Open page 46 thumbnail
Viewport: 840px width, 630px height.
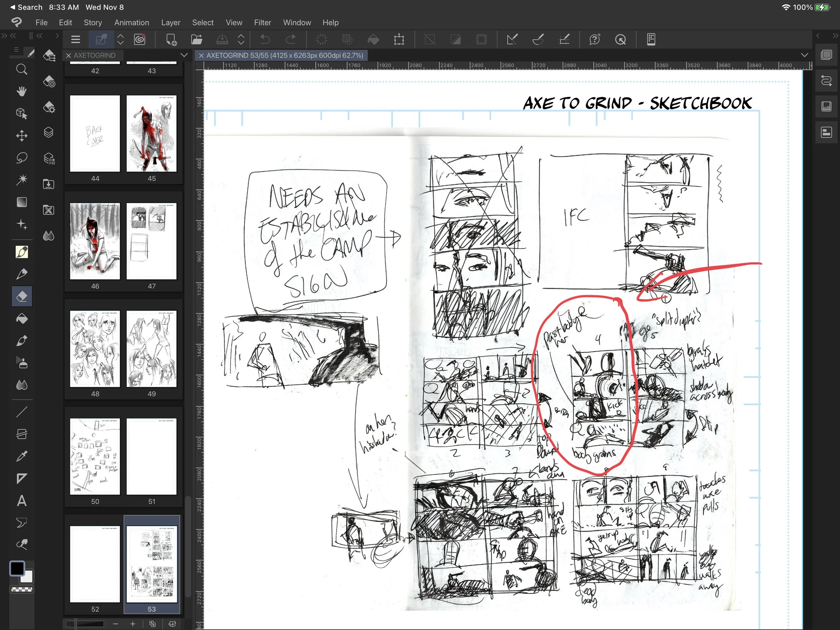point(95,241)
